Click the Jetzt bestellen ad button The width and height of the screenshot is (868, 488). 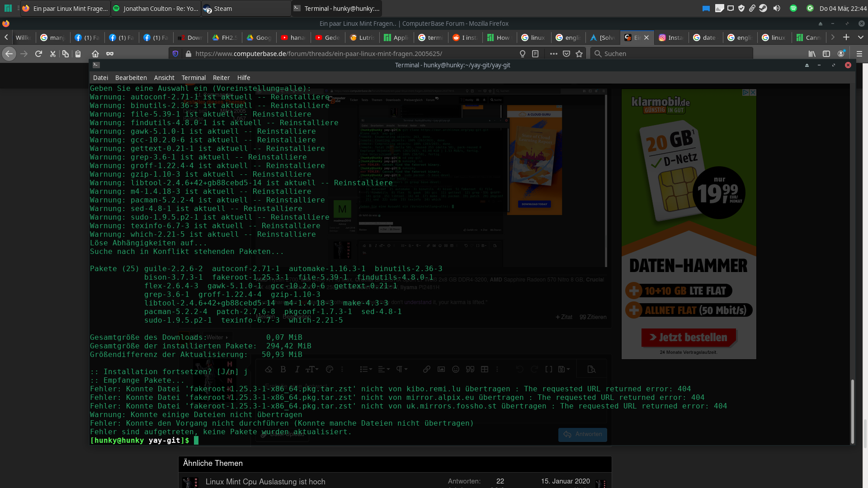[689, 338]
